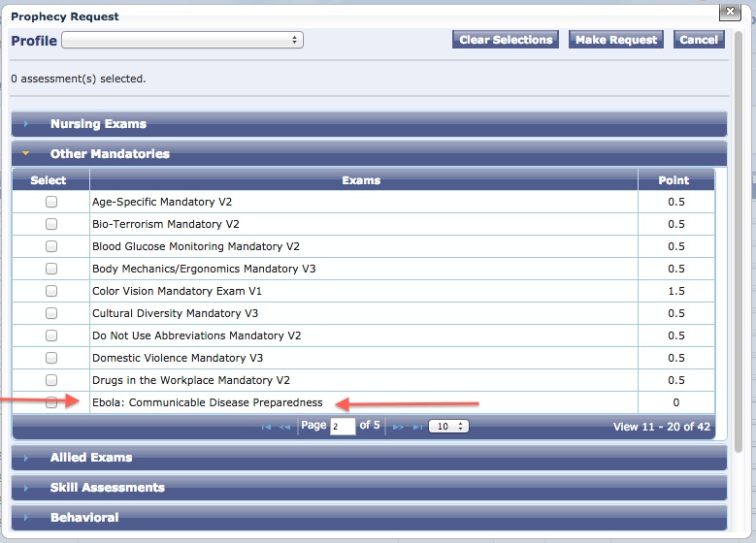756x543 pixels.
Task: Go to previous page of exams
Action: pyautogui.click(x=285, y=427)
